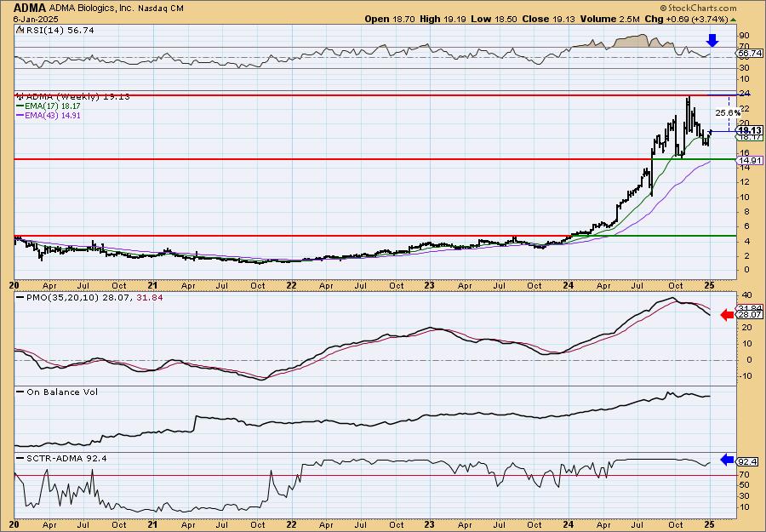Click the 90 level on the RSI axis
Image resolution: width=766 pixels, height=532 pixels.
pos(744,36)
